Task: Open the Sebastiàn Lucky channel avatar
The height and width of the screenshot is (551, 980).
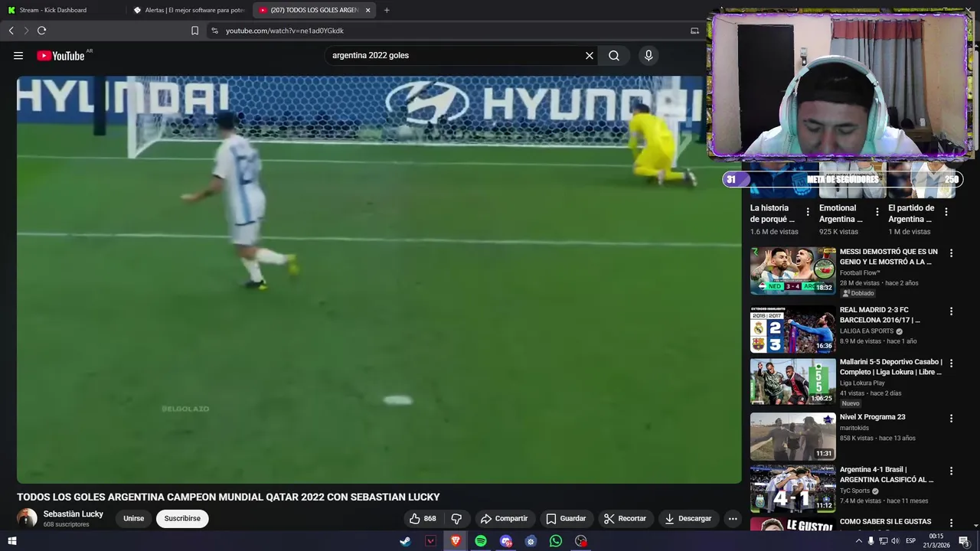Action: pyautogui.click(x=27, y=518)
